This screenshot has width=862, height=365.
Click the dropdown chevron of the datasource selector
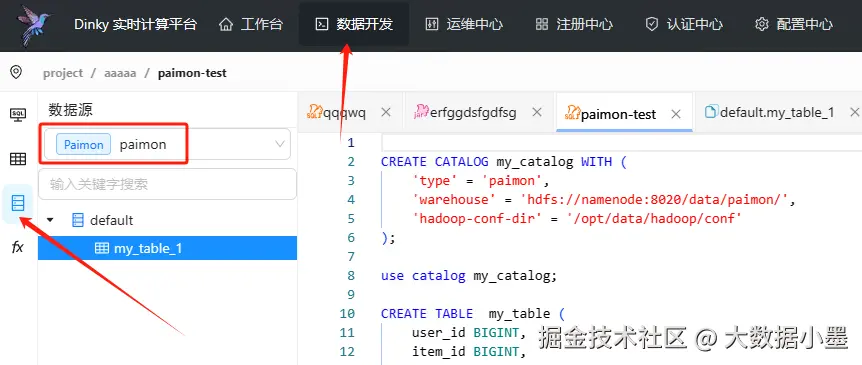pos(280,145)
